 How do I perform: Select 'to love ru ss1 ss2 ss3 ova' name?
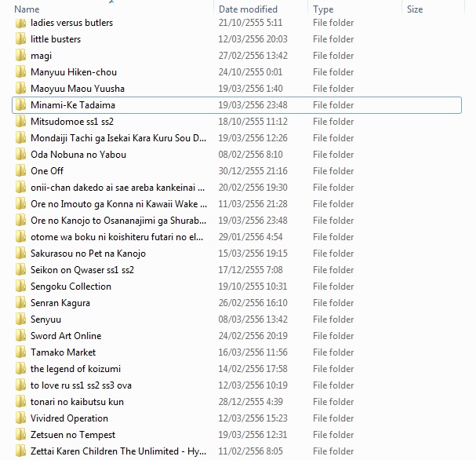click(81, 385)
